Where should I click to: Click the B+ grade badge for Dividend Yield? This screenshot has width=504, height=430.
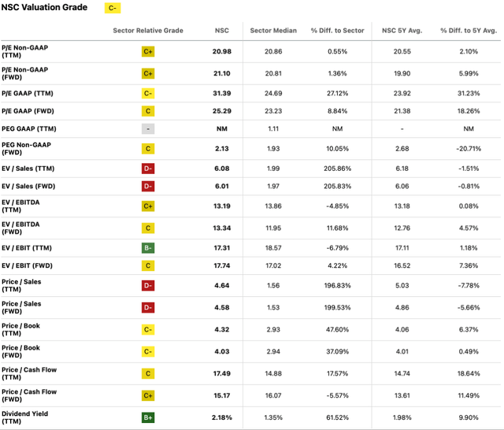tap(148, 413)
